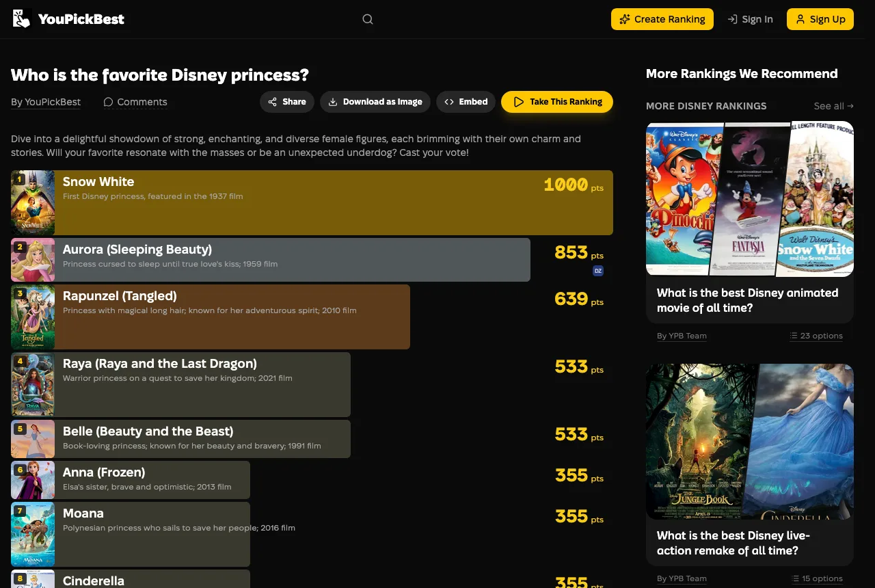Click the Rapunzel Tangled poster thumbnail

click(33, 317)
